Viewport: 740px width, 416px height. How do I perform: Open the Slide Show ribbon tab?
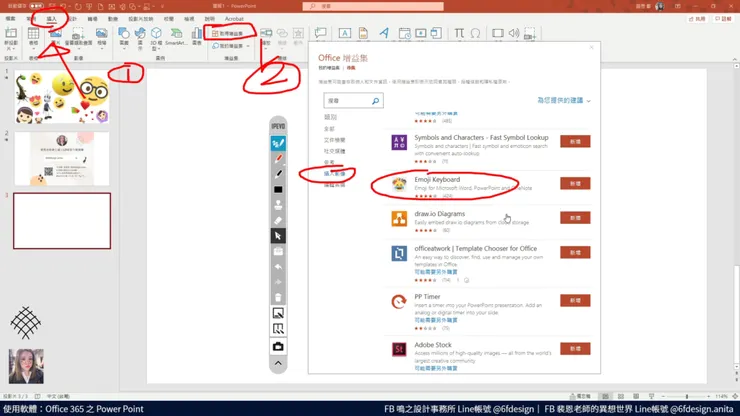141,19
